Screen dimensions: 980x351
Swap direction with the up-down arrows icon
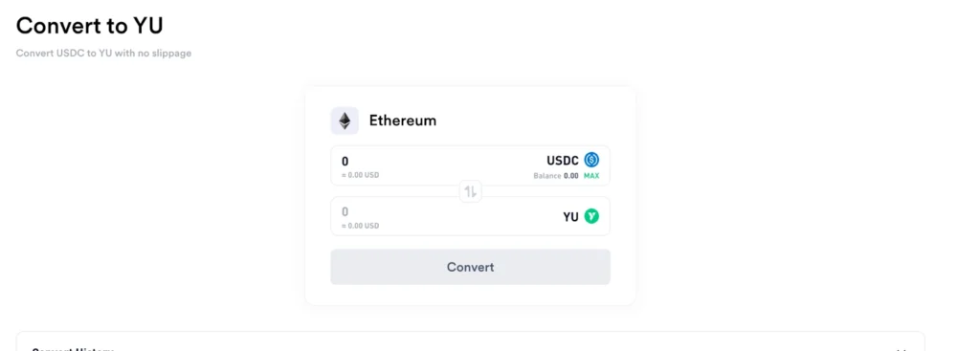471,191
